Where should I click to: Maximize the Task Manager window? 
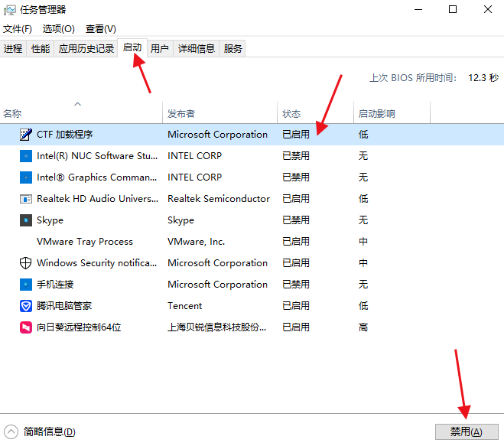(x=453, y=10)
